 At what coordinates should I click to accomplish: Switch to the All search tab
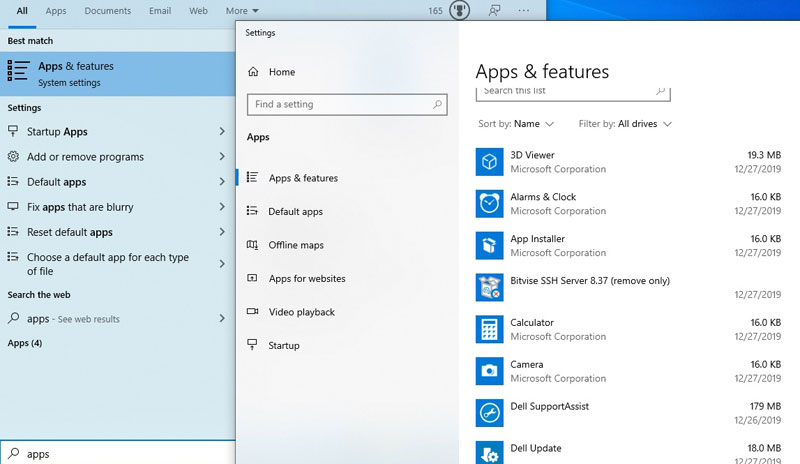(x=22, y=11)
